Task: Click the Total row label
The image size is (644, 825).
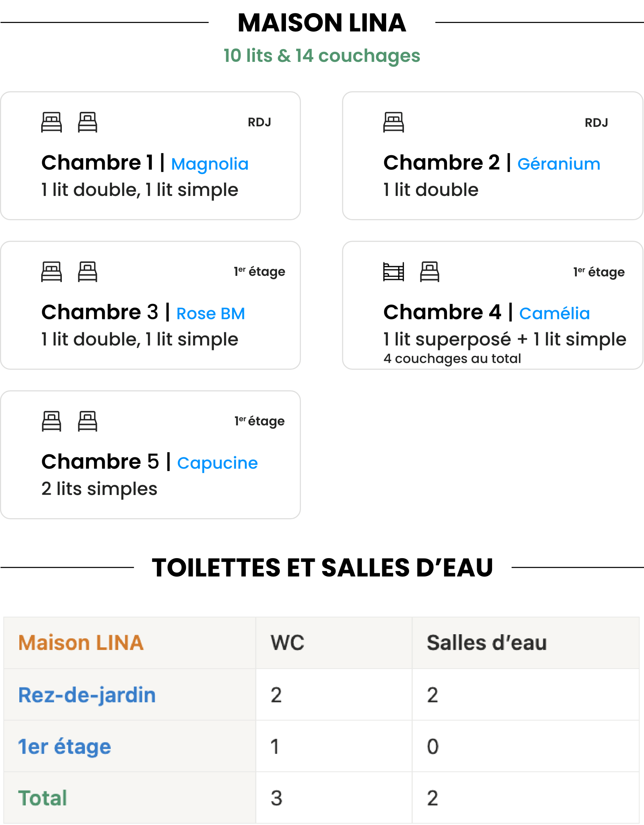Action: click(x=43, y=798)
